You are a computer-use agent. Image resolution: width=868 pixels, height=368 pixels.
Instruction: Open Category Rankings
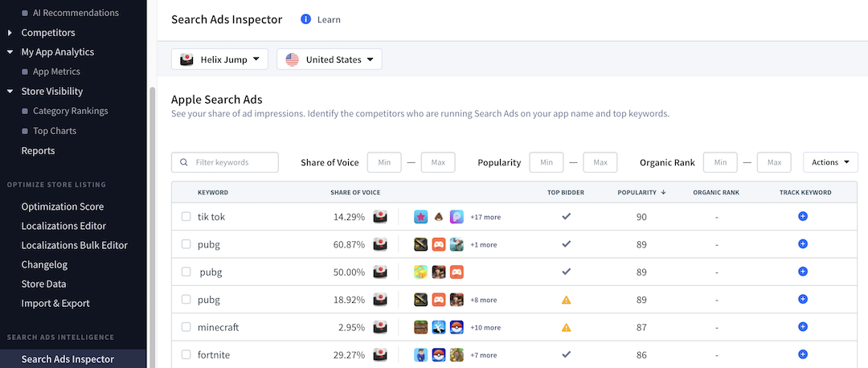70,111
